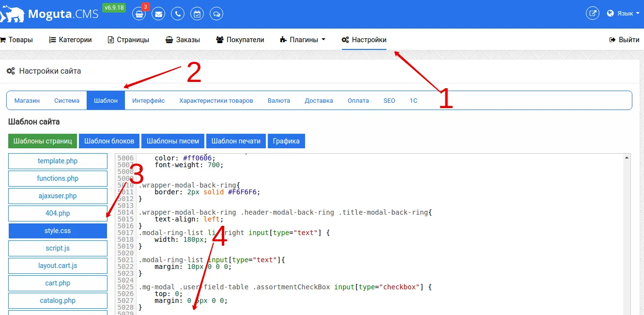Switch to the SEO tab
This screenshot has width=644, height=315.
389,101
